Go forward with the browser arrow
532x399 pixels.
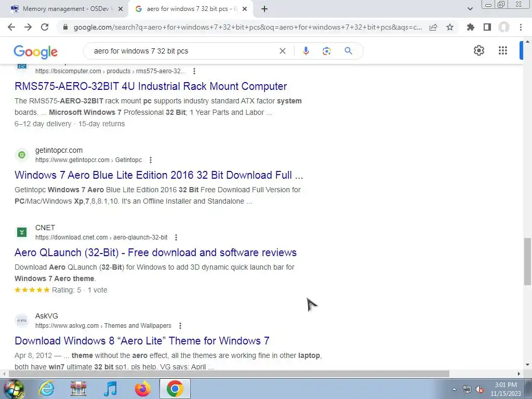pyautogui.click(x=28, y=27)
